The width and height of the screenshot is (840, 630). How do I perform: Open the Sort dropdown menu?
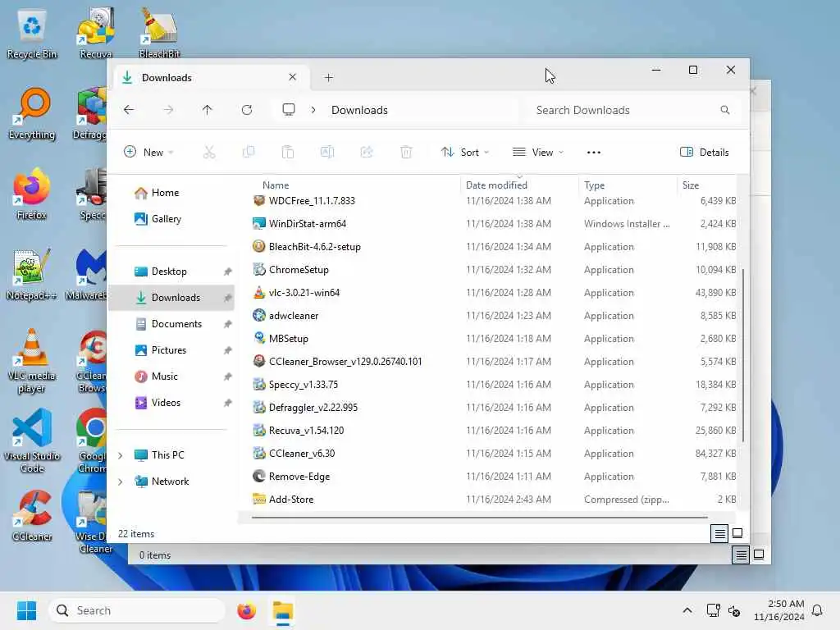(465, 152)
